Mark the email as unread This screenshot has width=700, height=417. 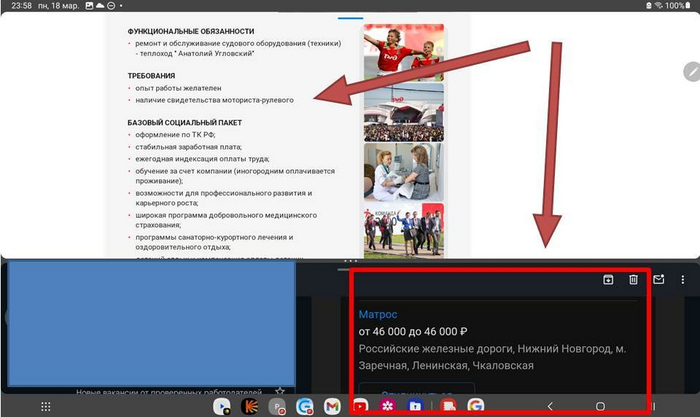[658, 279]
